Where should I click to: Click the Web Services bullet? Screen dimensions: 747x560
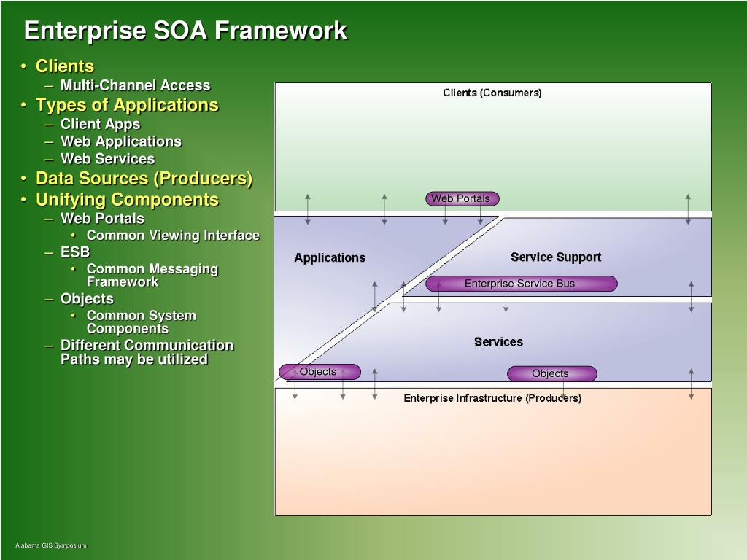coord(108,158)
